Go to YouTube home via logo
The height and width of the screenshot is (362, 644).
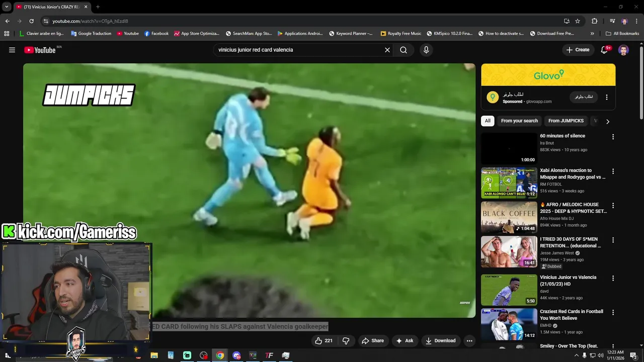click(x=40, y=50)
